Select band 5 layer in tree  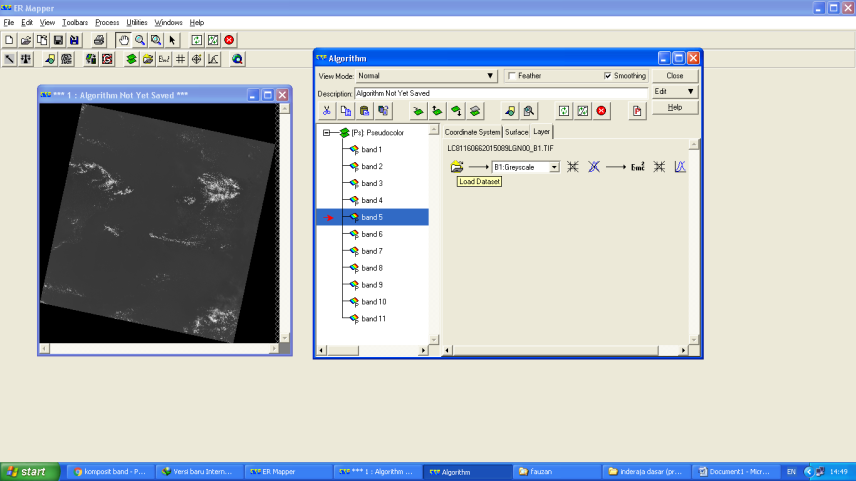tap(372, 217)
